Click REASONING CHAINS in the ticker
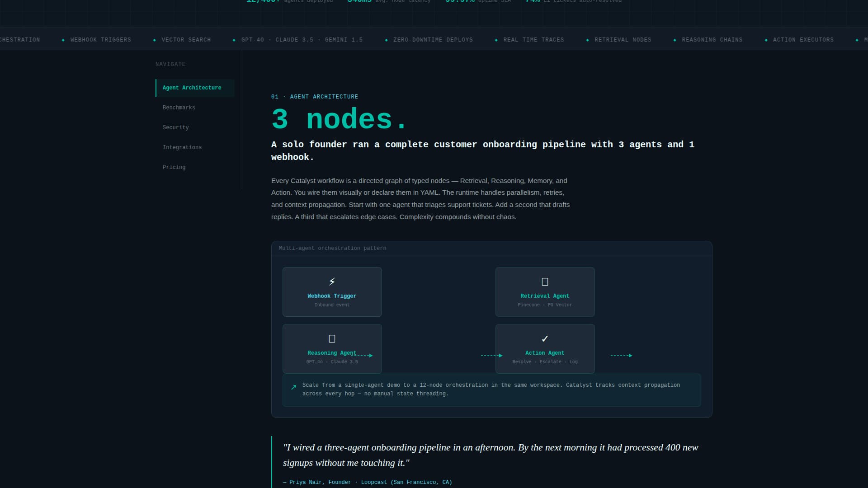The image size is (868, 488). [712, 40]
